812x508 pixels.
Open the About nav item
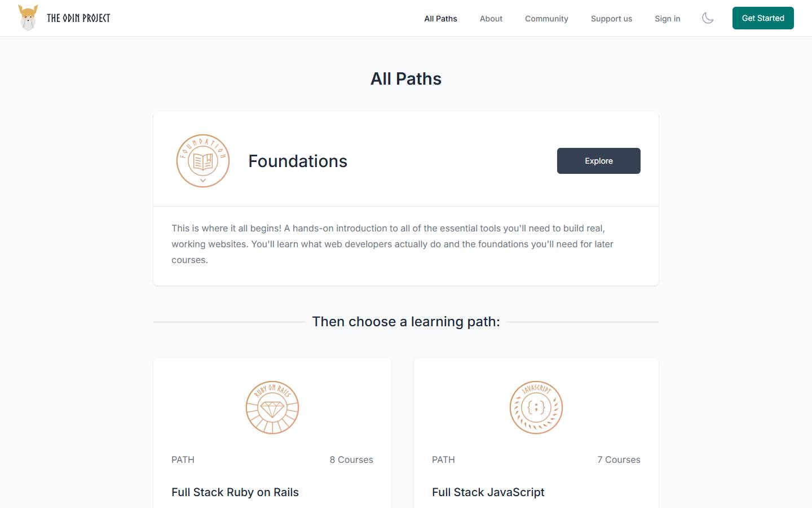pyautogui.click(x=491, y=19)
